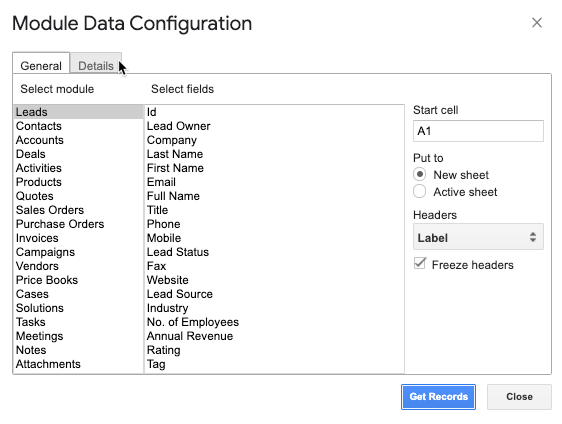Close dialog with X icon
562x424 pixels.
pyautogui.click(x=537, y=23)
